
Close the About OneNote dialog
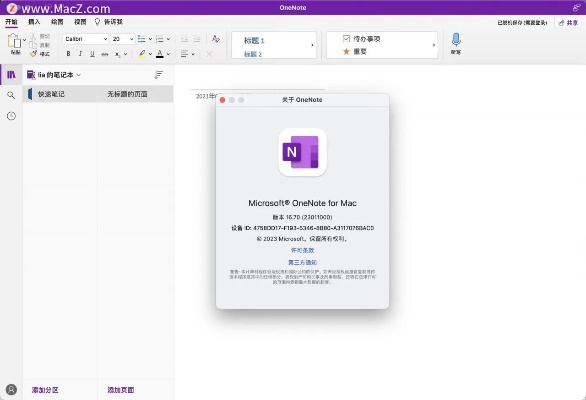click(x=222, y=100)
